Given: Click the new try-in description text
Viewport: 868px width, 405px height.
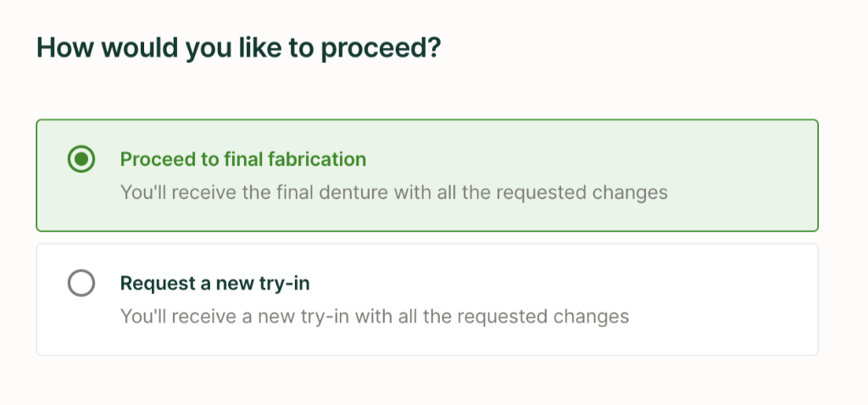Looking at the screenshot, I should pyautogui.click(x=374, y=317).
